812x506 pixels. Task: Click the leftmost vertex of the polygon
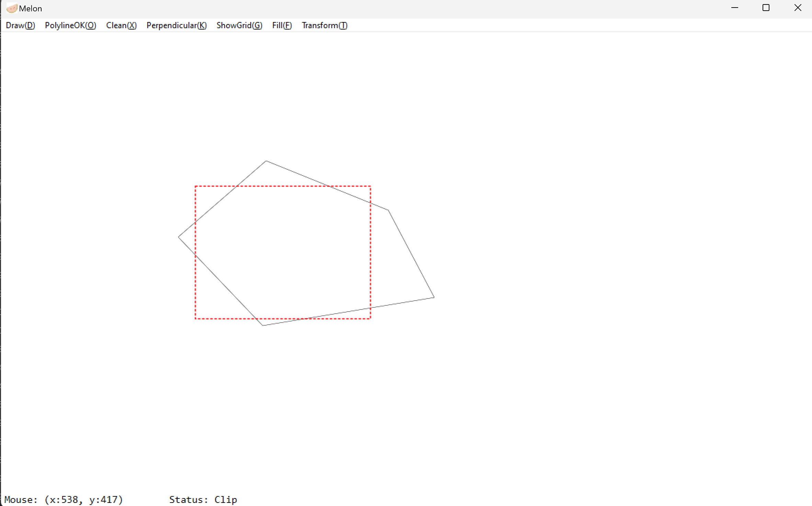(179, 237)
